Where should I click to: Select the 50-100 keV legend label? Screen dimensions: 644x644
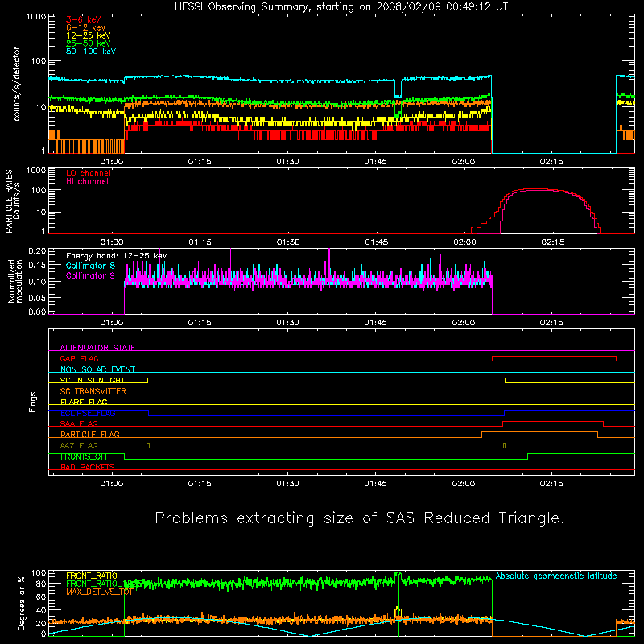91,52
